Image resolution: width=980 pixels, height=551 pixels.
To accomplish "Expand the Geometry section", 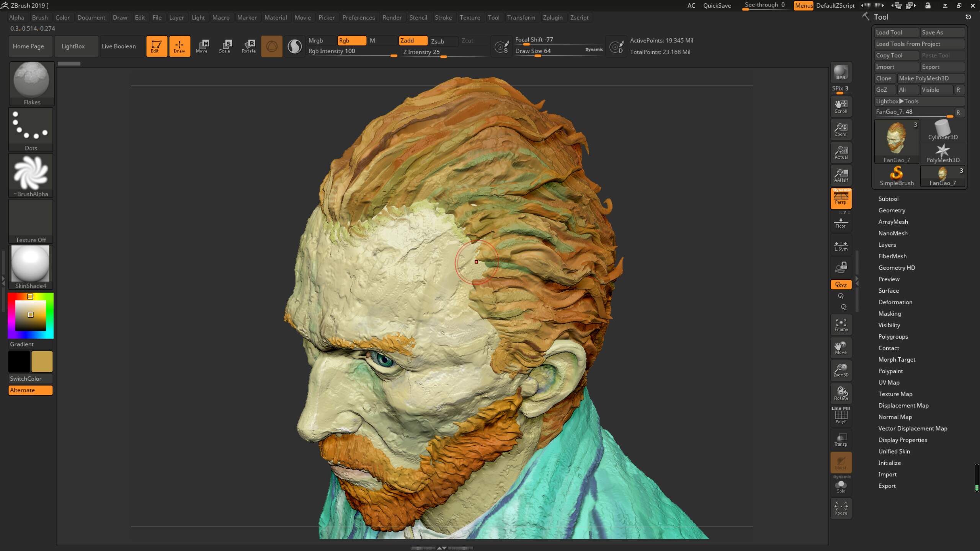I will (892, 210).
